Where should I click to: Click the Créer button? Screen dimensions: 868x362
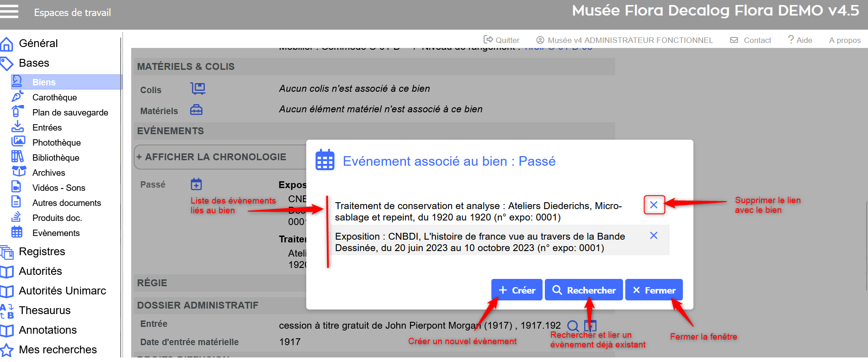pyautogui.click(x=517, y=290)
